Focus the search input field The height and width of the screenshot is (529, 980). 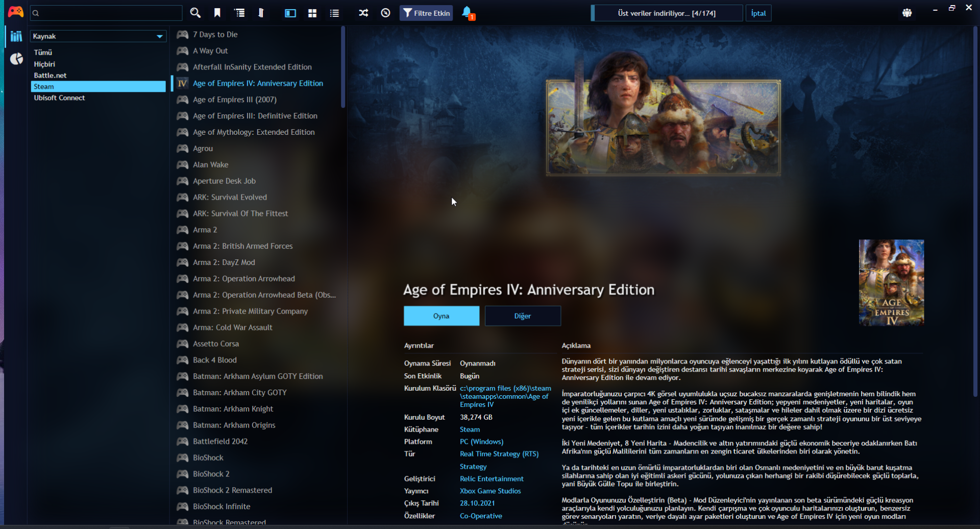(x=106, y=13)
